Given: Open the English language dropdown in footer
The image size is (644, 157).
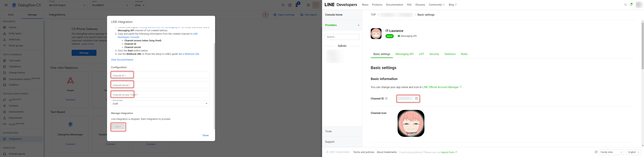Looking at the screenshot, I should (633, 152).
